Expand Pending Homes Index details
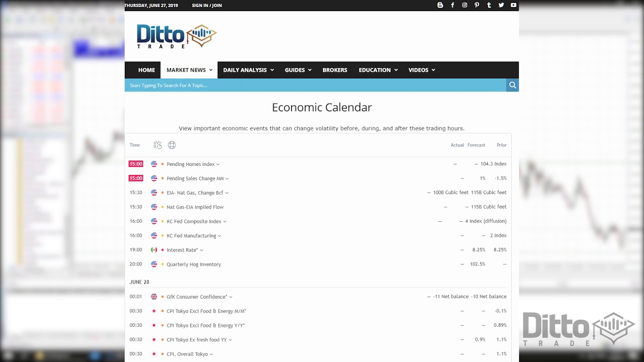 [x=218, y=164]
